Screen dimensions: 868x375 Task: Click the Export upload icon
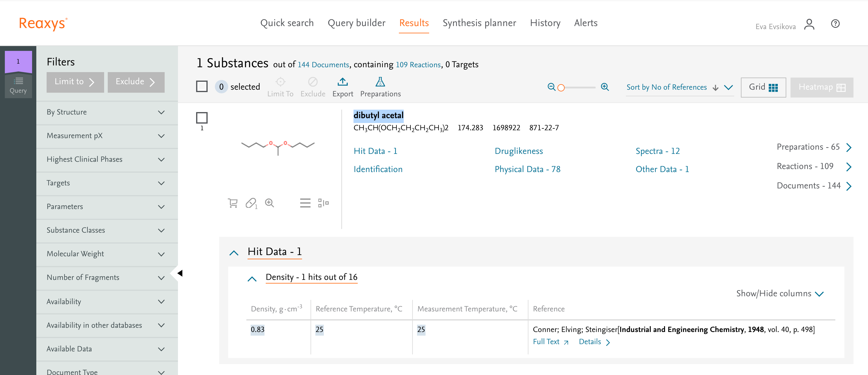[342, 82]
